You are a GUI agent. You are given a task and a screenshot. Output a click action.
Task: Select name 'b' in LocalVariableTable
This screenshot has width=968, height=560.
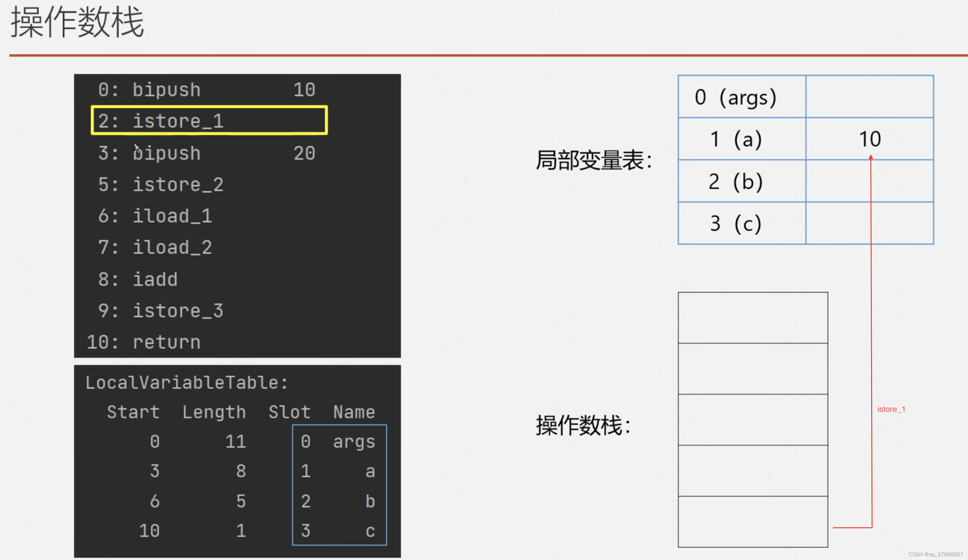coord(370,501)
